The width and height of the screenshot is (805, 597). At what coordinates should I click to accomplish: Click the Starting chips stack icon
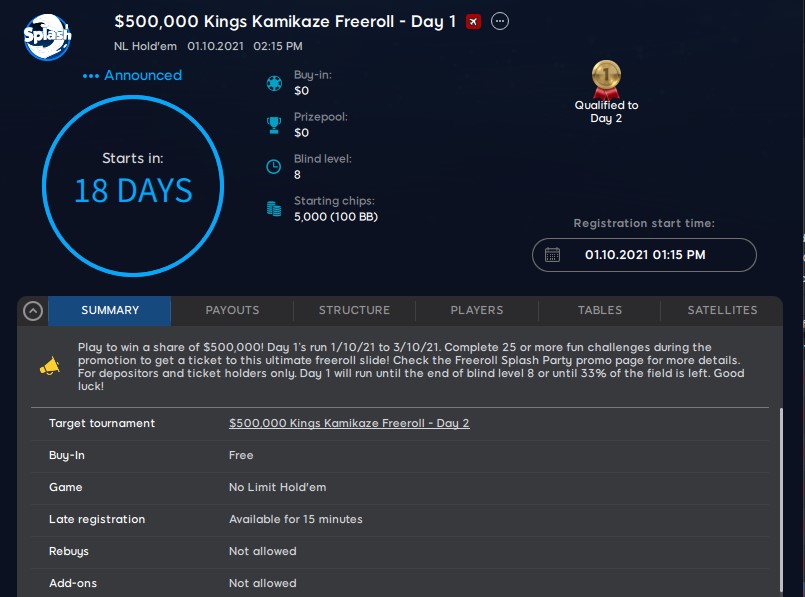click(x=273, y=209)
